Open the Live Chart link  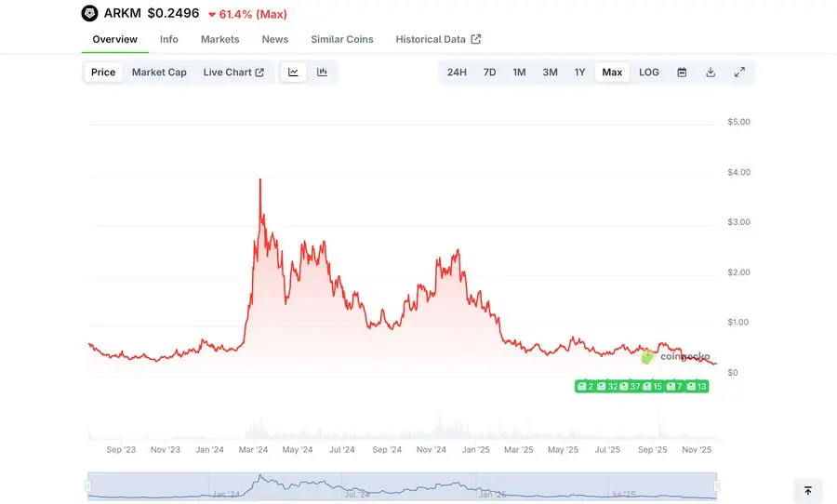coord(233,73)
